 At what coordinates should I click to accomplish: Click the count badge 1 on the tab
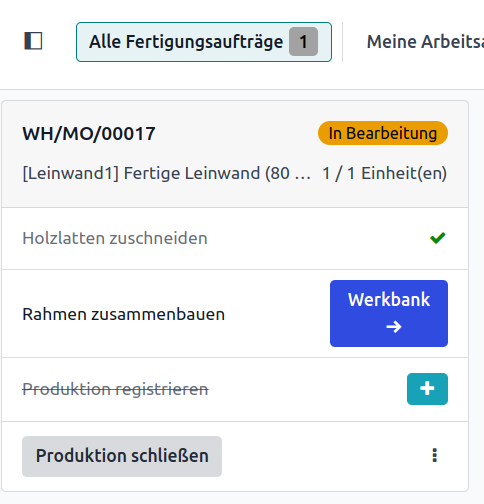(303, 42)
